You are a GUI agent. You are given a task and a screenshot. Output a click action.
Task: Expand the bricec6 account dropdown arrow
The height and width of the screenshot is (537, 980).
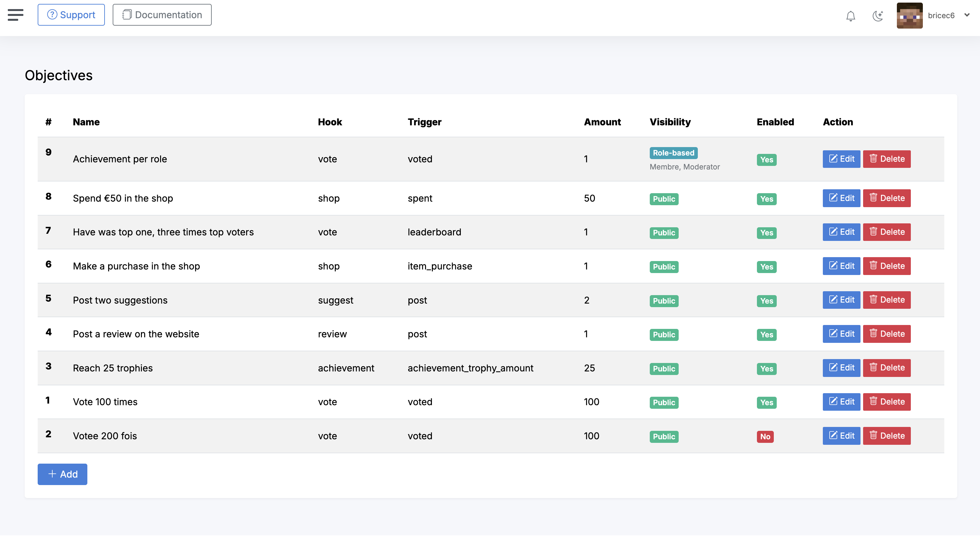(x=967, y=15)
